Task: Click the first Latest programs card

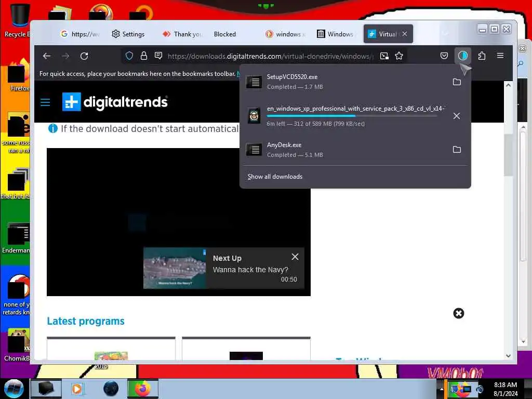Action: point(111,349)
